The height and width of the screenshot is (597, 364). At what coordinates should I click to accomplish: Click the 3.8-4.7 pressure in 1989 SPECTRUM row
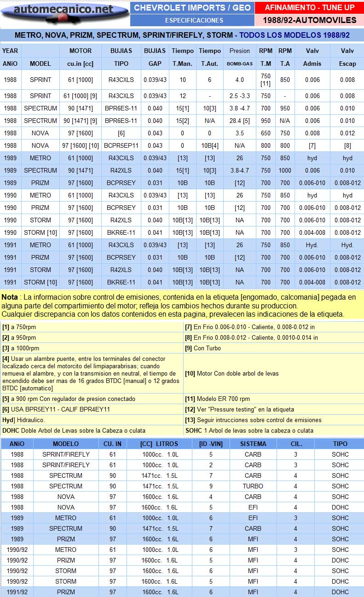[240, 170]
